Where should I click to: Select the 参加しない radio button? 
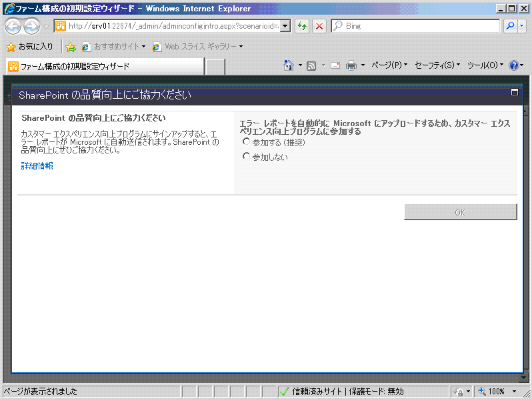[x=246, y=156]
